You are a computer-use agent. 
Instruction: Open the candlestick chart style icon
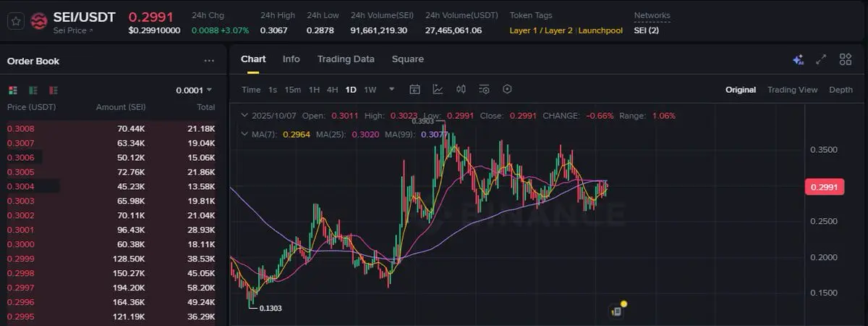click(461, 90)
